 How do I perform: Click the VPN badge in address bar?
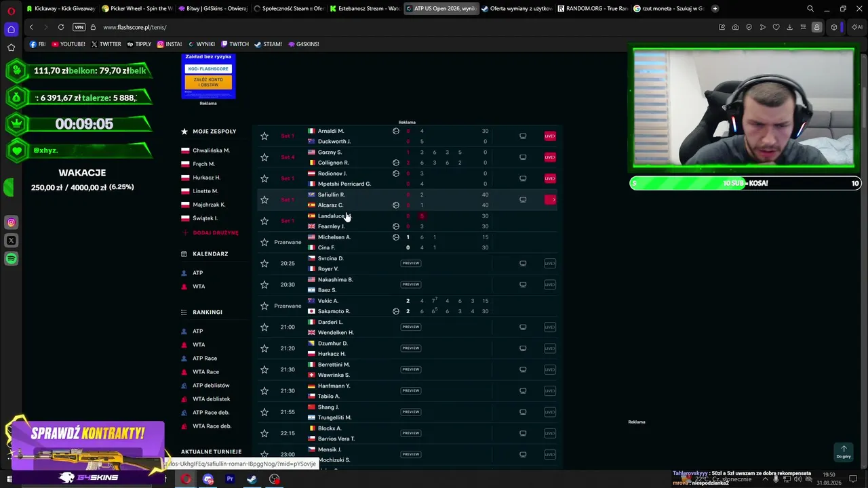[79, 27]
